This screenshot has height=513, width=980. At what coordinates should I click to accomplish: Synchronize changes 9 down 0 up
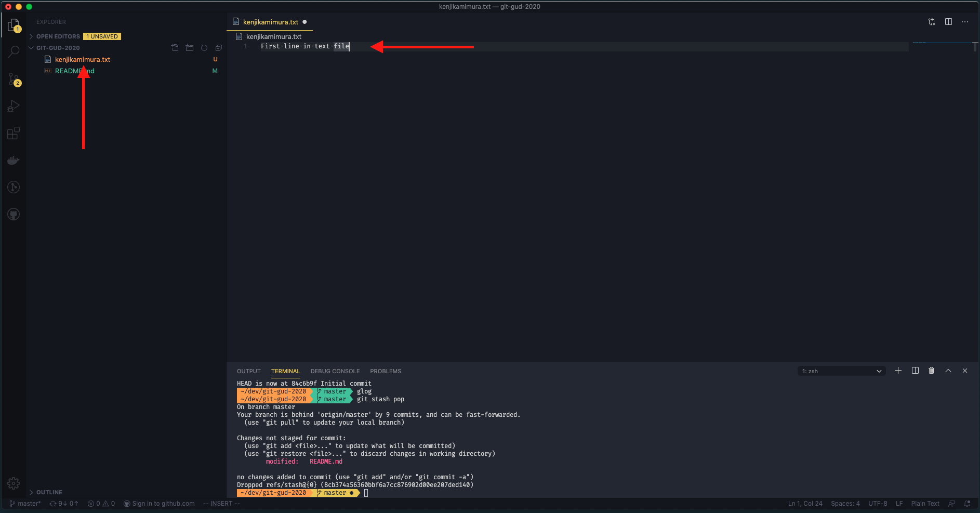[x=64, y=503]
